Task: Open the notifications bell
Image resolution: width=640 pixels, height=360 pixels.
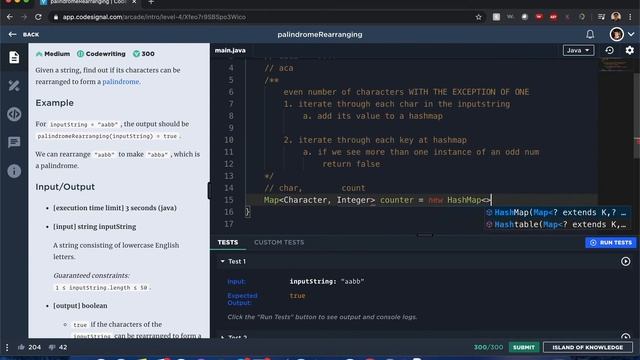Action: pyautogui.click(x=590, y=34)
